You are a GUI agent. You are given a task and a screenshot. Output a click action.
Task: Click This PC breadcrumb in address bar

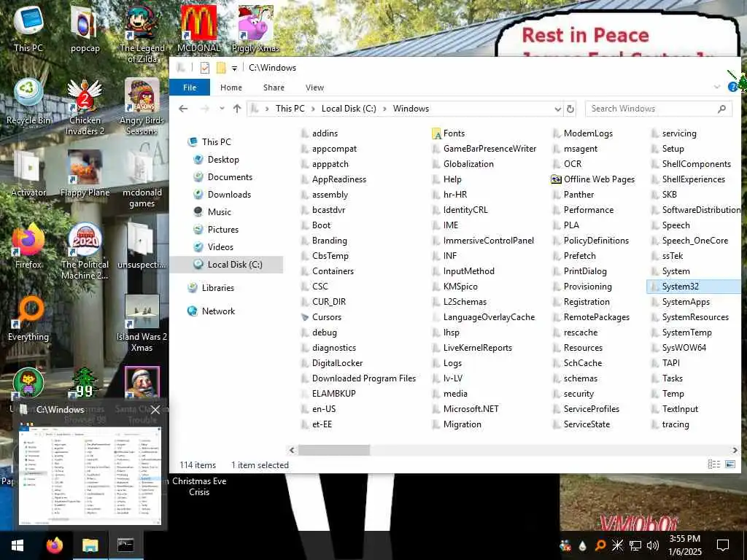290,109
